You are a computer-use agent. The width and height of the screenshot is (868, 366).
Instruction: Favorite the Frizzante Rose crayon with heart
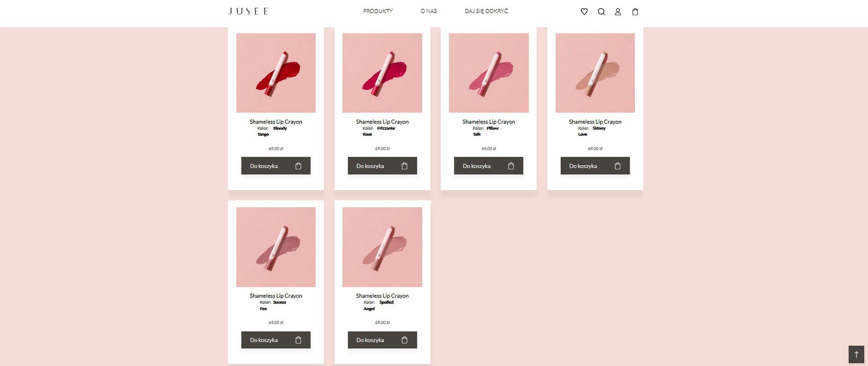point(417,39)
